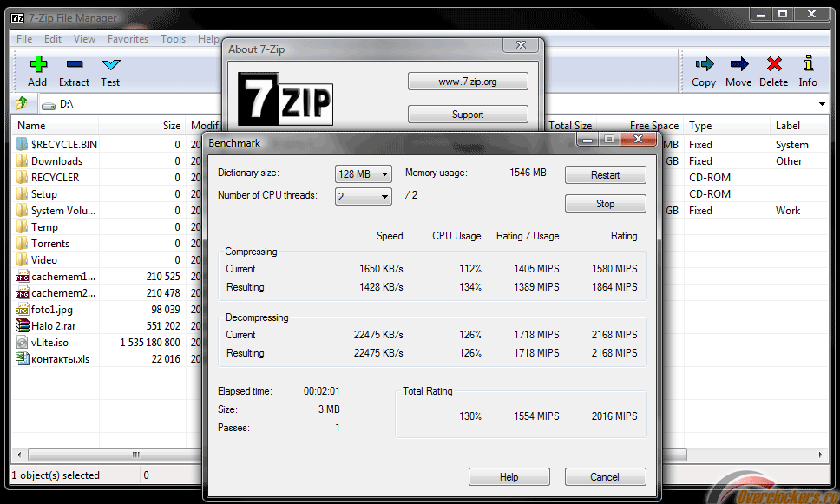Expand the address bar path dropdown arrow
Image resolution: width=840 pixels, height=504 pixels.
[x=823, y=104]
